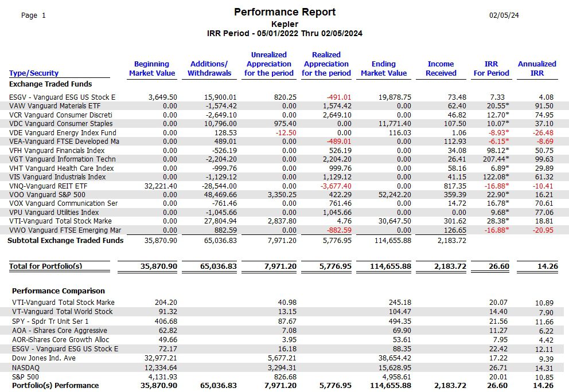Image resolution: width=569 pixels, height=392 pixels.
Task: Select the S&P 500 comparison row
Action: click(x=283, y=377)
